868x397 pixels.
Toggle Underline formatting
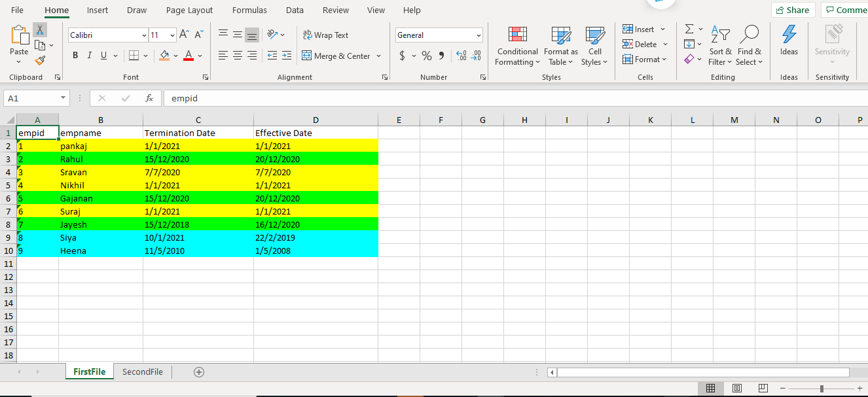click(x=104, y=56)
